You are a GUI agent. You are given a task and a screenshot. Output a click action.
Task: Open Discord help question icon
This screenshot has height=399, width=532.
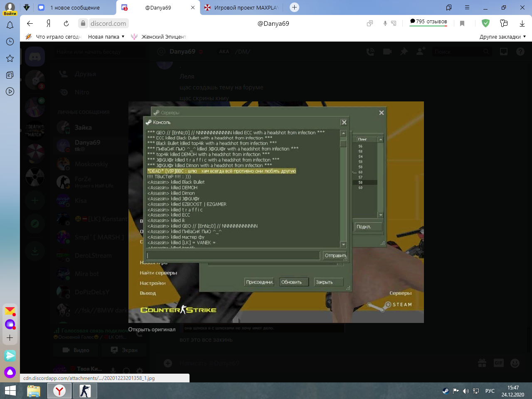tap(520, 52)
